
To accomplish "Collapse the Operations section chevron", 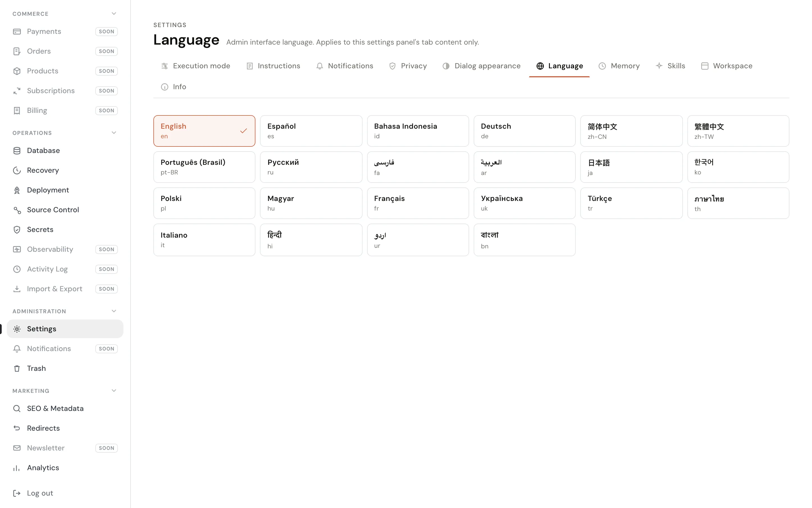I will point(114,133).
